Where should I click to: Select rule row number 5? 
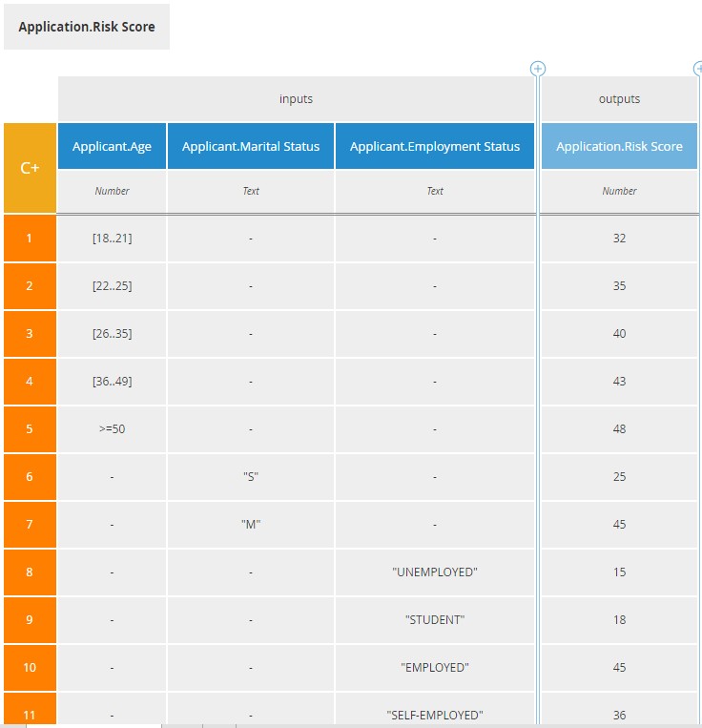(30, 429)
